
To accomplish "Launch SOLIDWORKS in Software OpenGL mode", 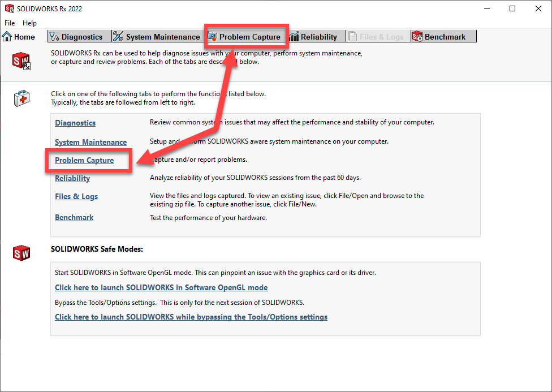I will click(x=161, y=287).
